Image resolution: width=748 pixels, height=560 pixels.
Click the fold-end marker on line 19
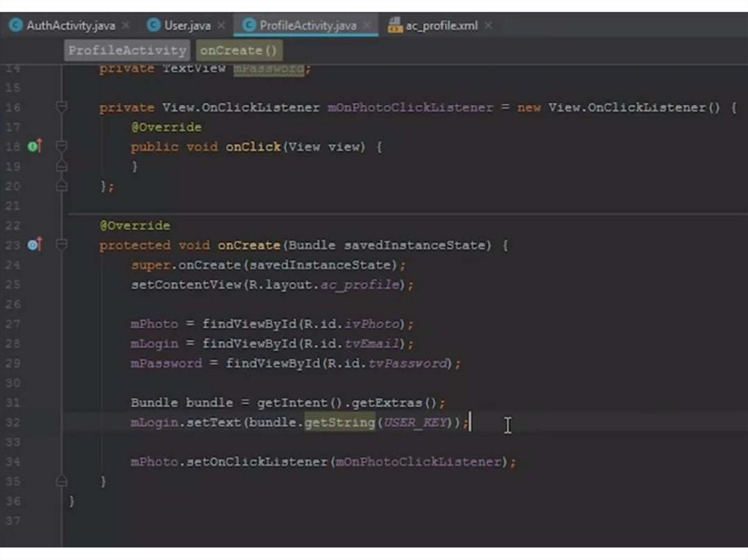pyautogui.click(x=61, y=166)
